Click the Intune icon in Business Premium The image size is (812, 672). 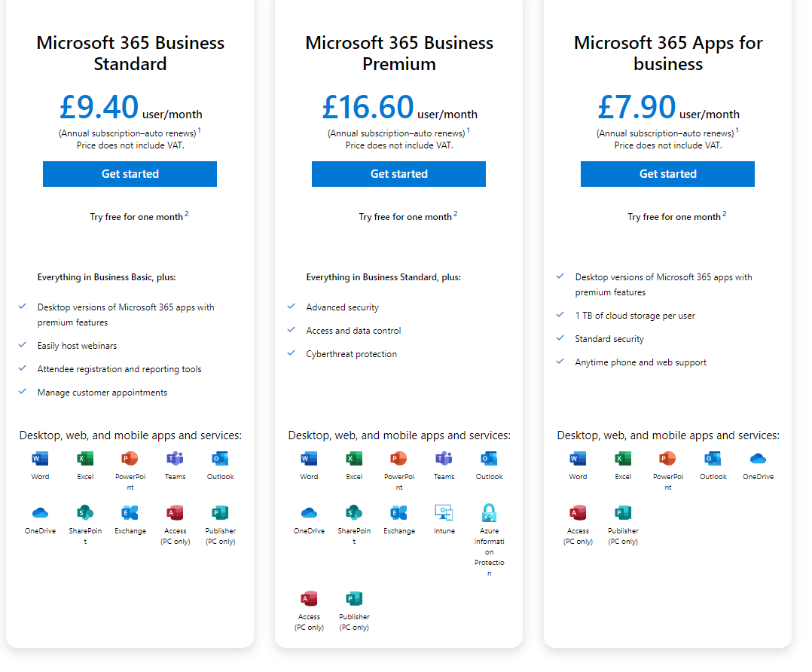(x=444, y=513)
